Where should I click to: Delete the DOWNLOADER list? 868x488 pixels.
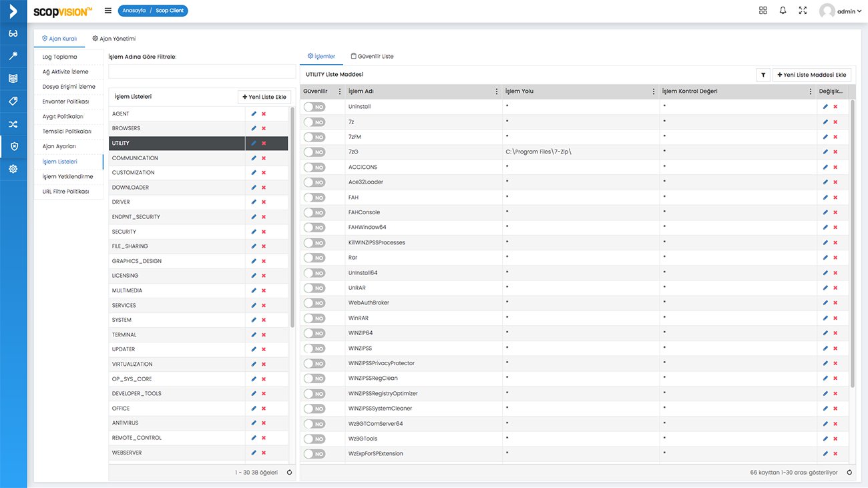(264, 188)
